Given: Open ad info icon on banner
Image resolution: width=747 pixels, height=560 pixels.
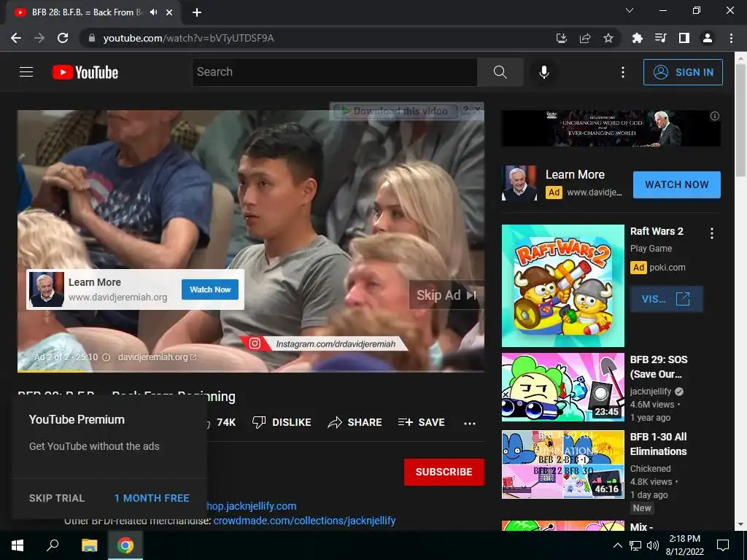Looking at the screenshot, I should [715, 116].
